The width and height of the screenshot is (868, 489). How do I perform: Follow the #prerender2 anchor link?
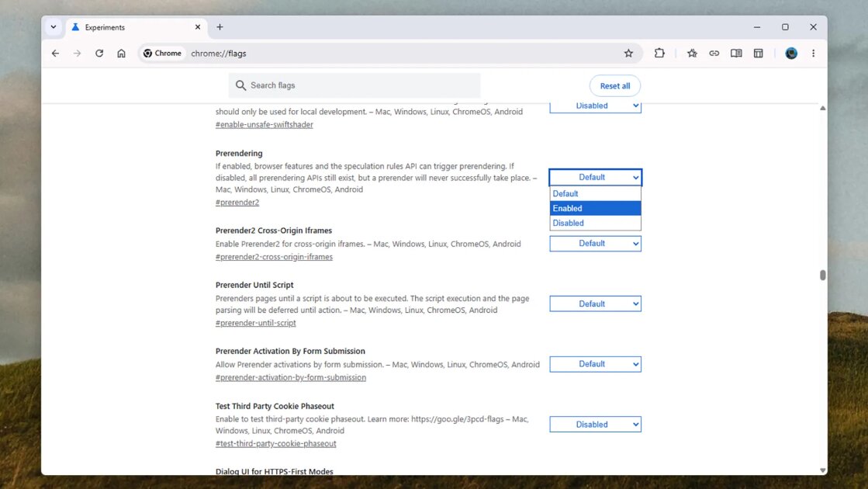[237, 202]
